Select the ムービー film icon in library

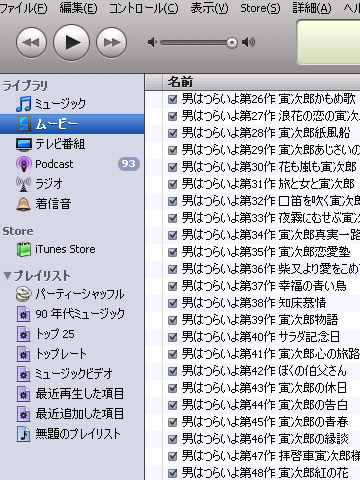(x=25, y=124)
